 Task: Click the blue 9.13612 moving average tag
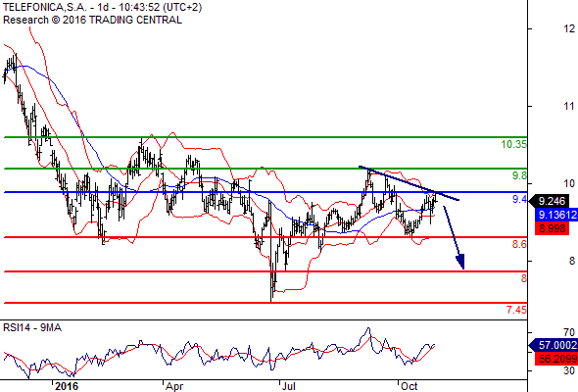click(x=555, y=215)
